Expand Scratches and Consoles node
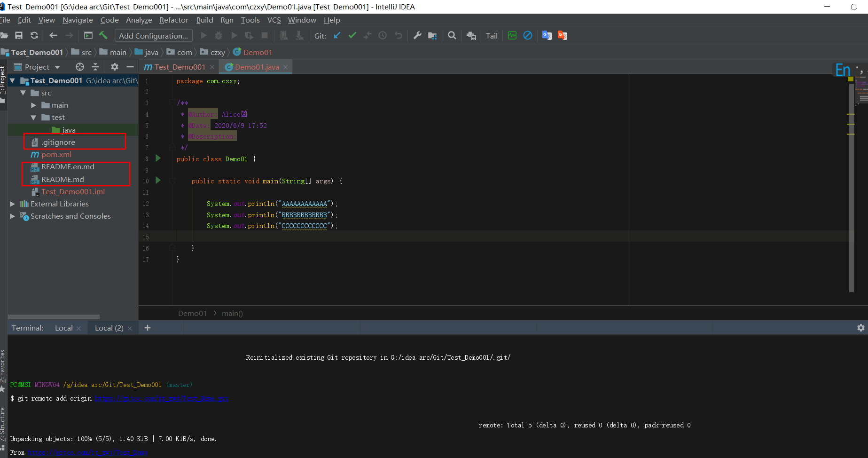The image size is (868, 458). click(13, 216)
